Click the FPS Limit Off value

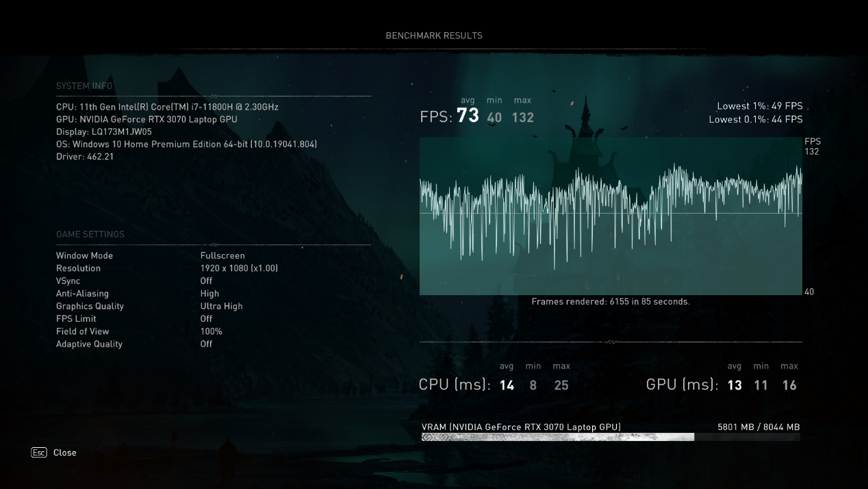tap(206, 318)
